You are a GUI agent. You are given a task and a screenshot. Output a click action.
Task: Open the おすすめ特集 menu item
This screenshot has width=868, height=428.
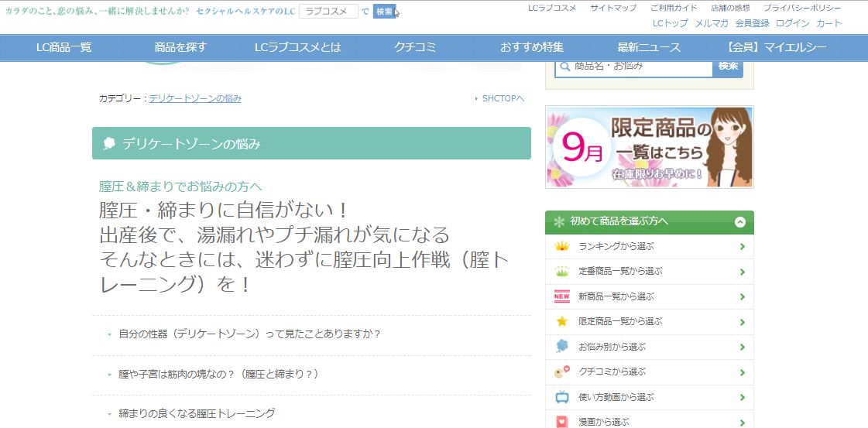coord(531,47)
